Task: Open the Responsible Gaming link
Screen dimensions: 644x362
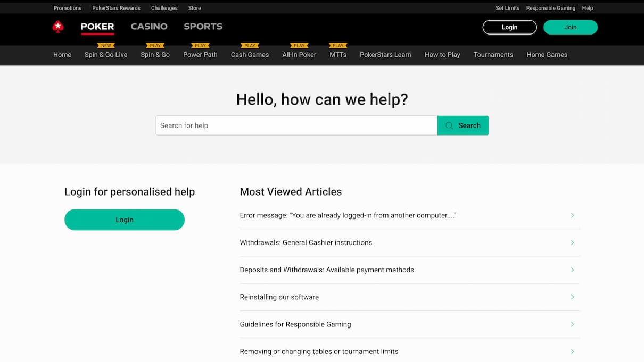Action: pos(550,8)
